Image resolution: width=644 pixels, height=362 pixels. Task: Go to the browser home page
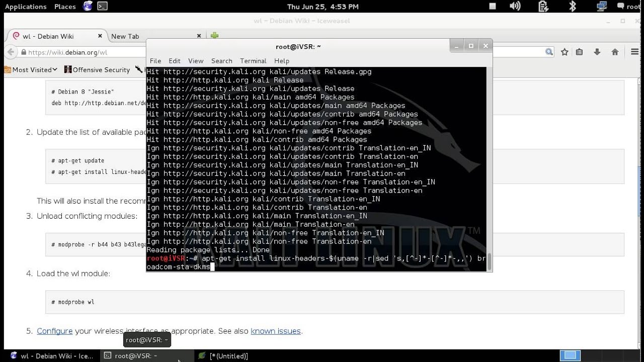(615, 52)
